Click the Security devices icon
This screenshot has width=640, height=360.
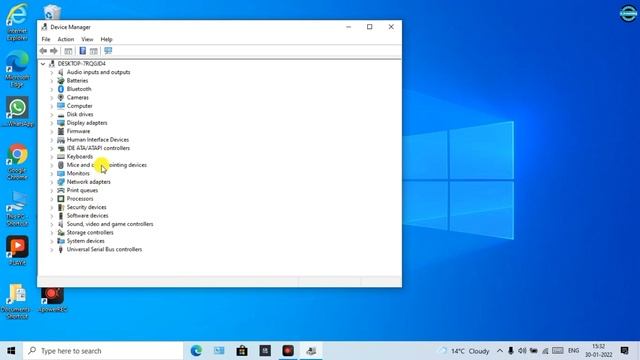click(x=61, y=207)
